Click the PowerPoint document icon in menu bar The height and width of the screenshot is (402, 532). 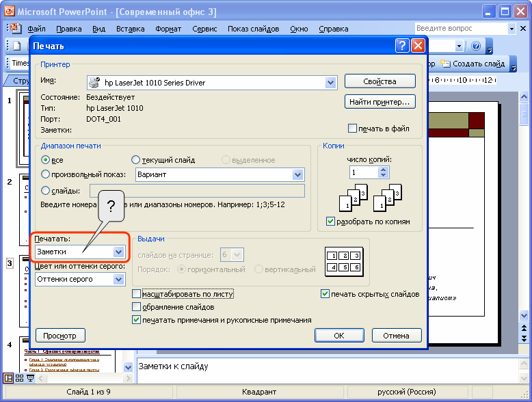16,29
